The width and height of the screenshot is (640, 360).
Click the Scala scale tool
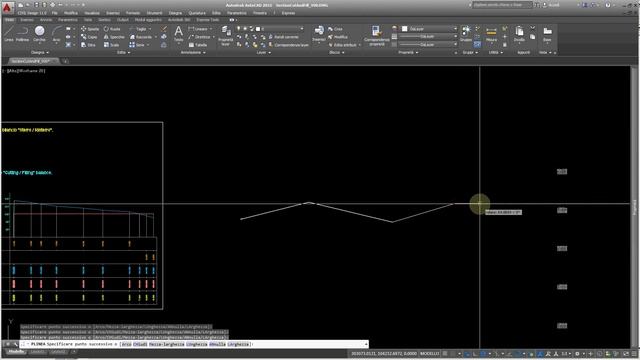click(x=111, y=44)
